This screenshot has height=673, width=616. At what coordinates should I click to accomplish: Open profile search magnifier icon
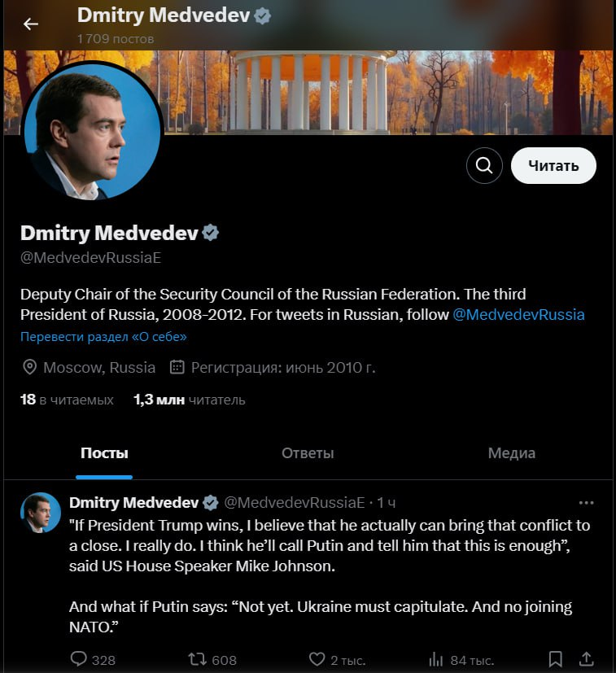484,166
